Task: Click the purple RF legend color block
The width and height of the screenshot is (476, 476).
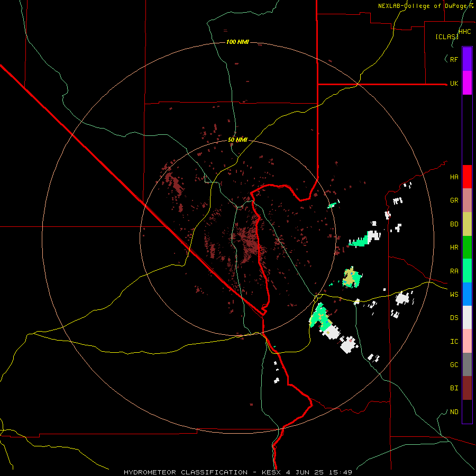Action: [x=467, y=59]
